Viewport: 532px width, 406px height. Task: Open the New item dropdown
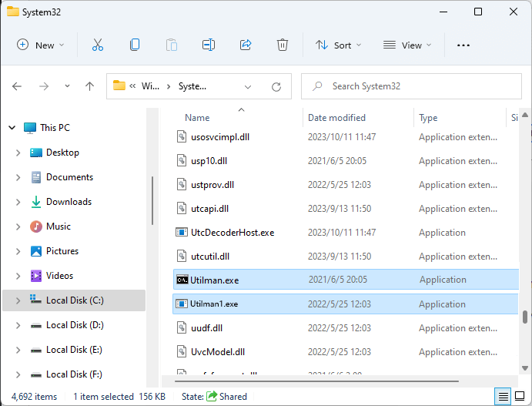[x=41, y=45]
